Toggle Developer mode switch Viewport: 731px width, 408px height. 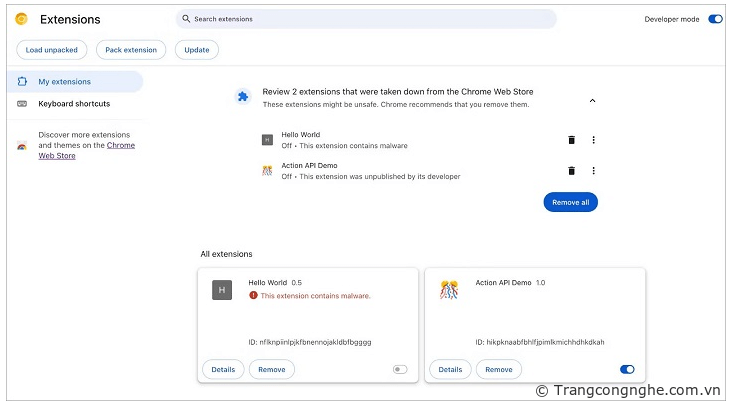[715, 19]
